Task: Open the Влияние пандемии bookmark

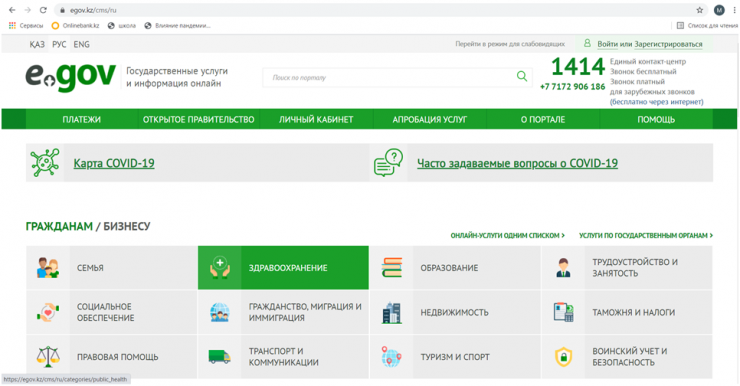Action: [177, 25]
